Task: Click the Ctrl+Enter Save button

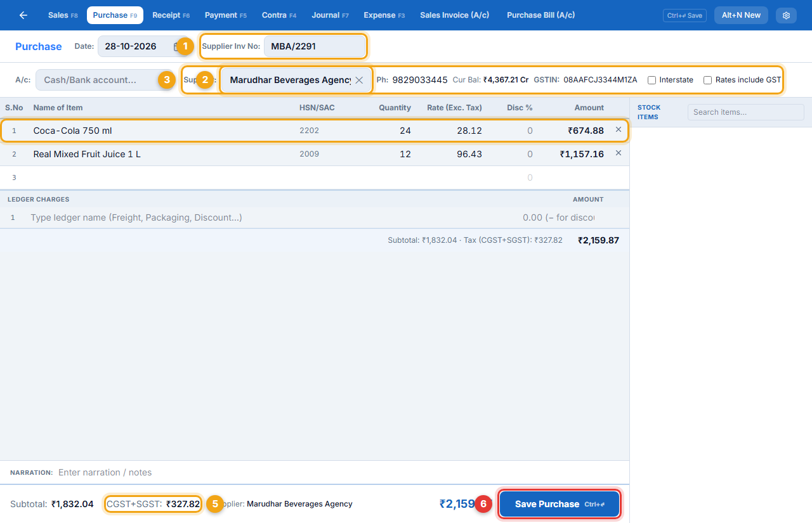Action: 684,15
